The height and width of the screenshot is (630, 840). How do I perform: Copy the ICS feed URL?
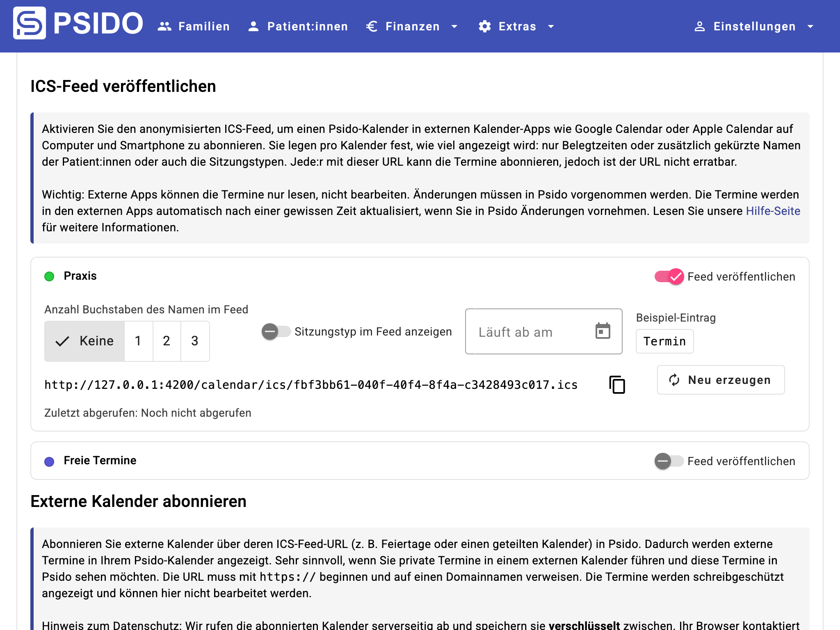click(617, 385)
